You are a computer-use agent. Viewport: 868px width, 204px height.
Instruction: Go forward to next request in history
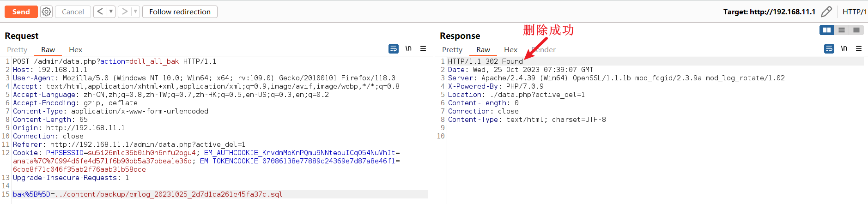point(124,12)
